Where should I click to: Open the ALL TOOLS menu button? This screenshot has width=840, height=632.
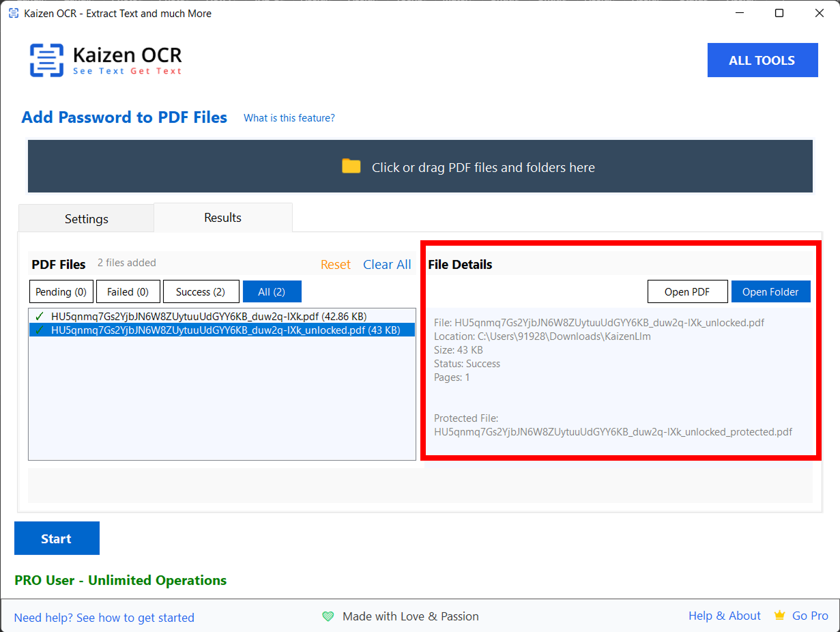pos(762,60)
